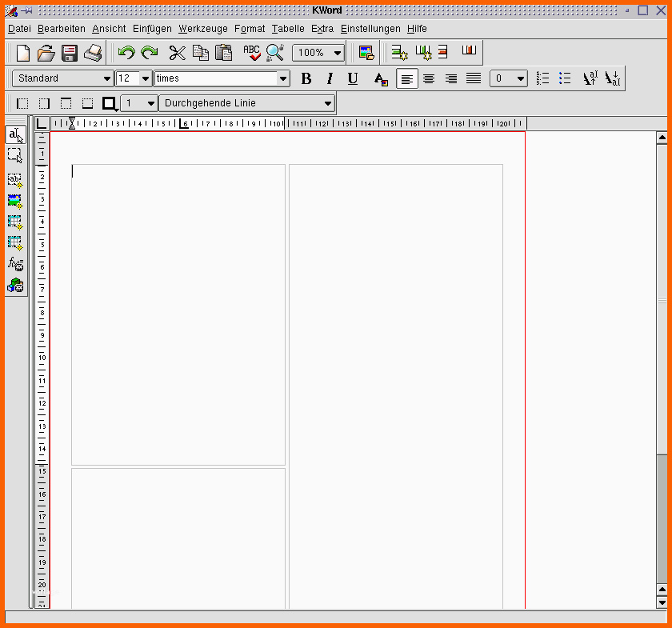
Task: Use the lower table icon in sidebar
Action: pos(15,243)
